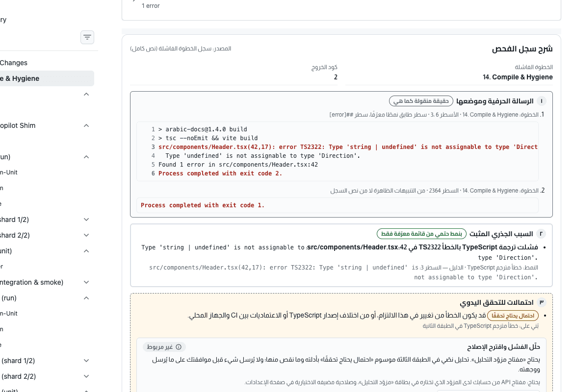Click log line "> tsc --noEmit && vite build"
This screenshot has height=392, width=573.
pos(208,138)
